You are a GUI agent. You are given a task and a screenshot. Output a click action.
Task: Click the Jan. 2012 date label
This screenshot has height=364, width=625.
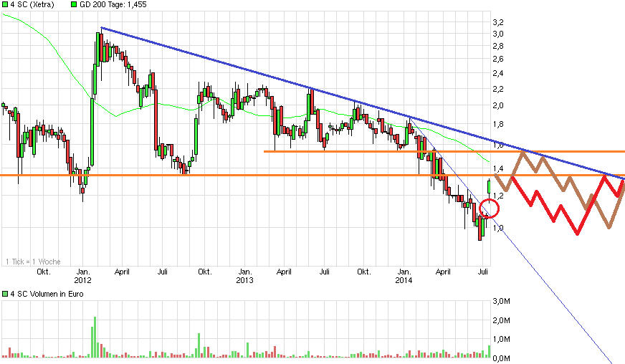click(83, 276)
